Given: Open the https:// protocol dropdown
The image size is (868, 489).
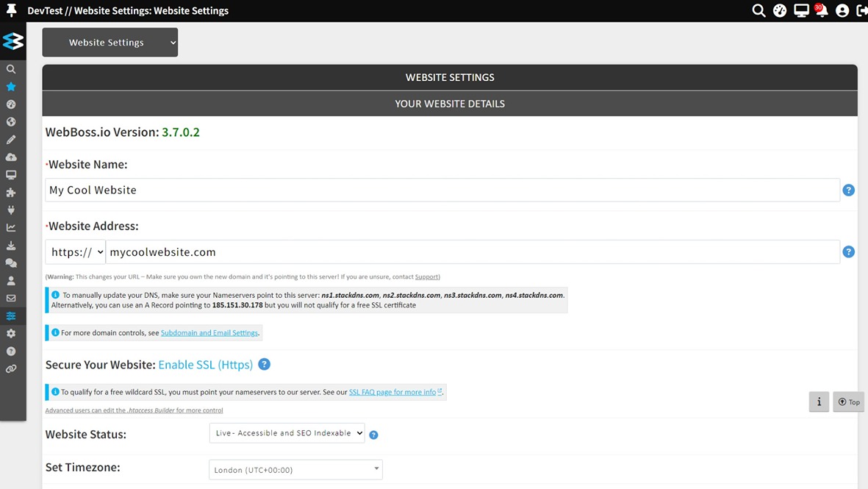Looking at the screenshot, I should 74,251.
